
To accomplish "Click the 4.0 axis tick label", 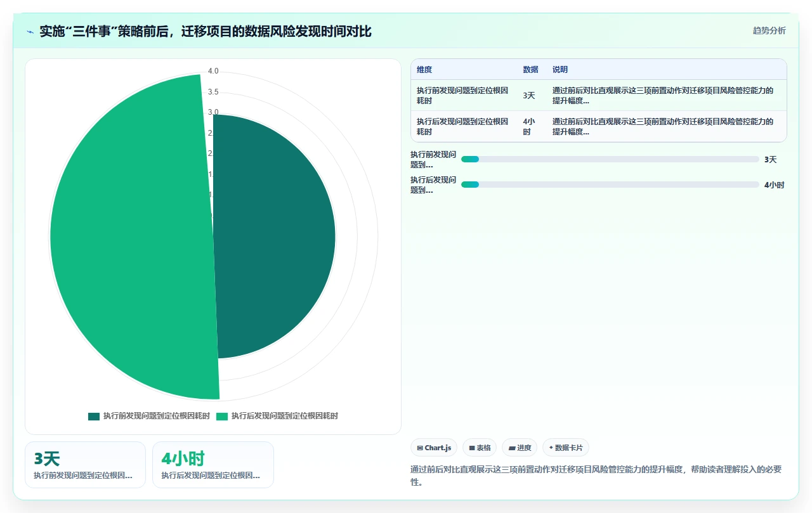I will coord(213,71).
